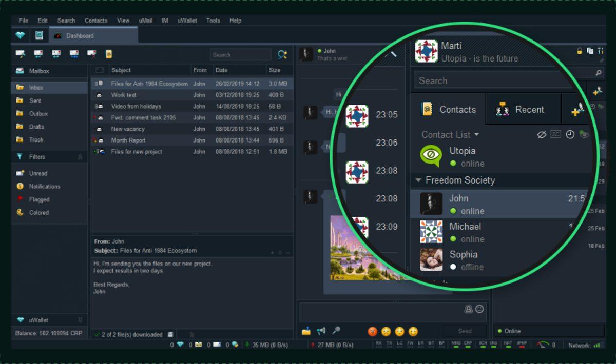616x364 pixels.
Task: Toggle hiding offline contacts with the crossed-eye icon
Action: pos(541,134)
